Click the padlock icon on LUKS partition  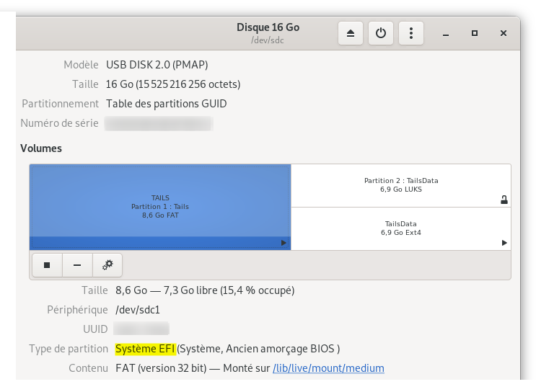point(504,200)
